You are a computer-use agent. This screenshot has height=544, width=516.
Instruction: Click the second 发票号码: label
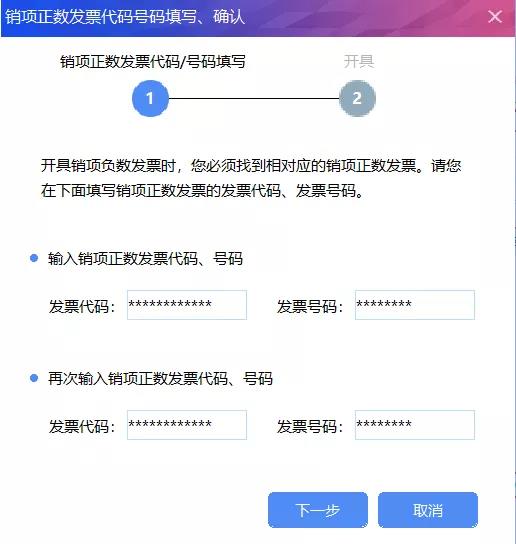point(310,426)
